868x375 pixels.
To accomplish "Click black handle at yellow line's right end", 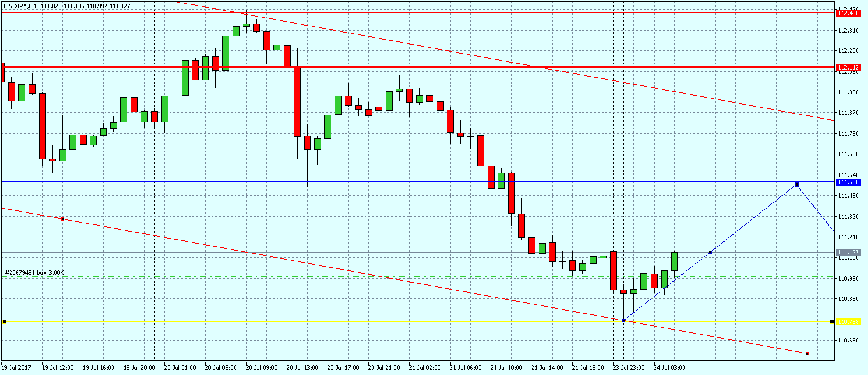I will point(832,321).
